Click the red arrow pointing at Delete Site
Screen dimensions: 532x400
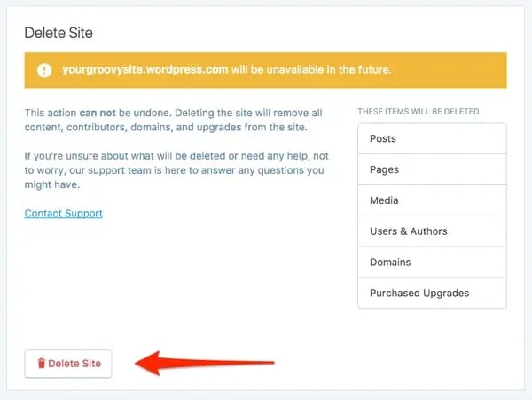[204, 362]
